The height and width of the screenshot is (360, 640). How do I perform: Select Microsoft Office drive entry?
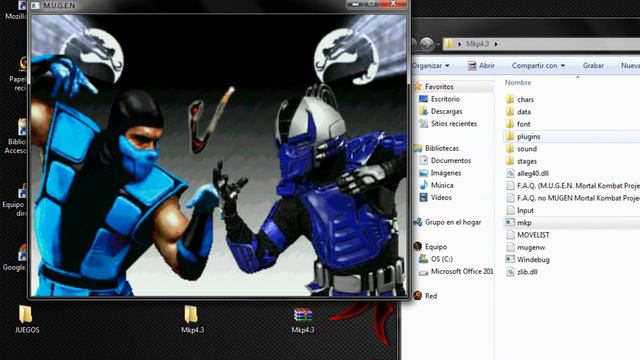click(x=462, y=271)
